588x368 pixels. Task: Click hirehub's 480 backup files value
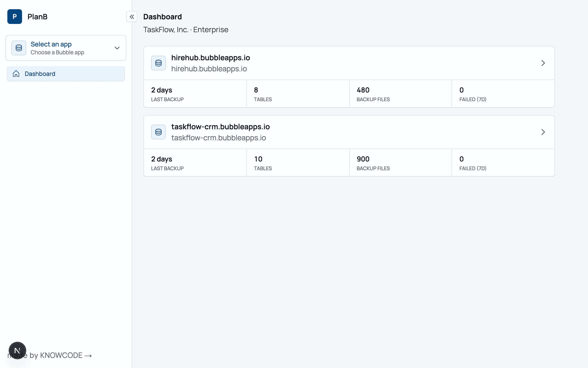coord(363,90)
